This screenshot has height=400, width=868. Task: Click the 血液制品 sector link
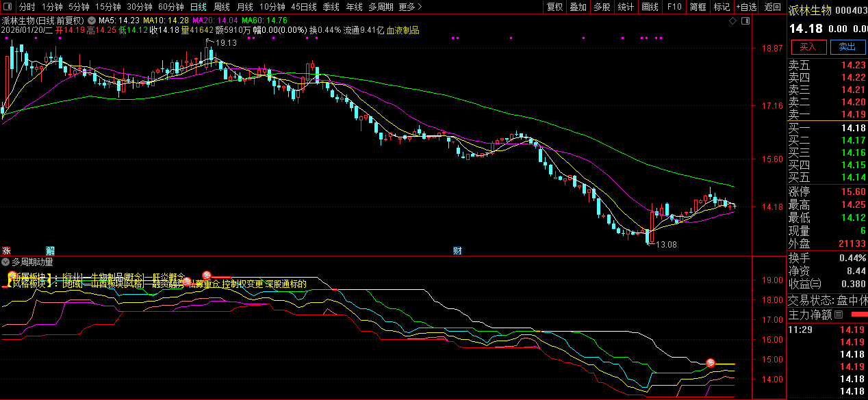pyautogui.click(x=403, y=30)
